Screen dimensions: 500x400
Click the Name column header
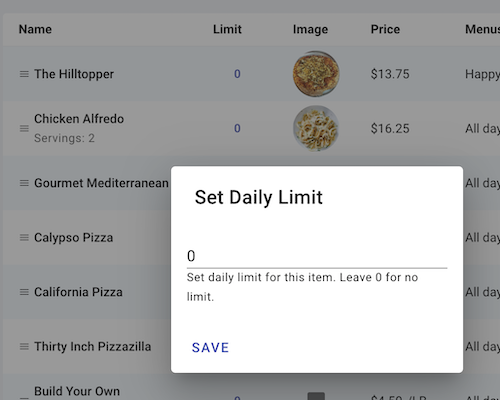click(35, 29)
